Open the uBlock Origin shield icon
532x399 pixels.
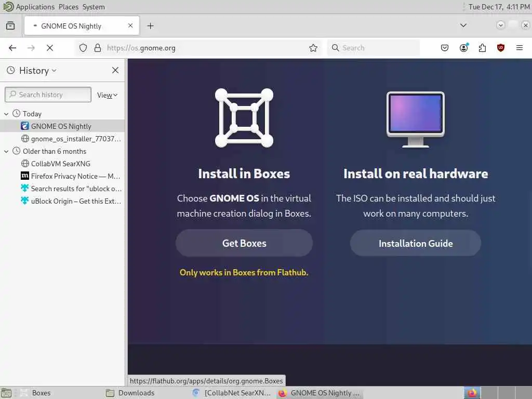click(x=500, y=48)
